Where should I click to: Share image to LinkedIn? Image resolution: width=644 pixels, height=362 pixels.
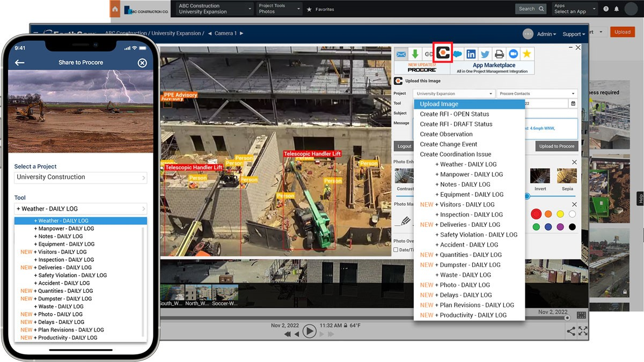[x=471, y=54]
